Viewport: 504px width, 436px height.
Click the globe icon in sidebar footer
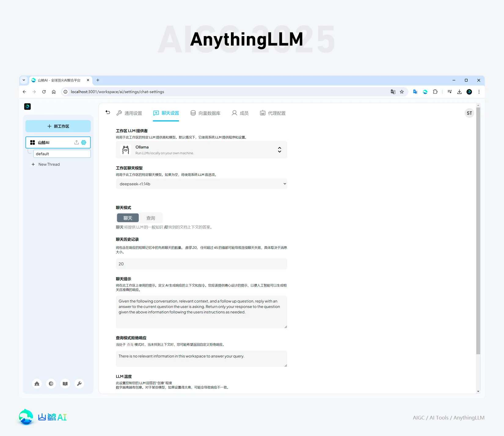(x=51, y=384)
